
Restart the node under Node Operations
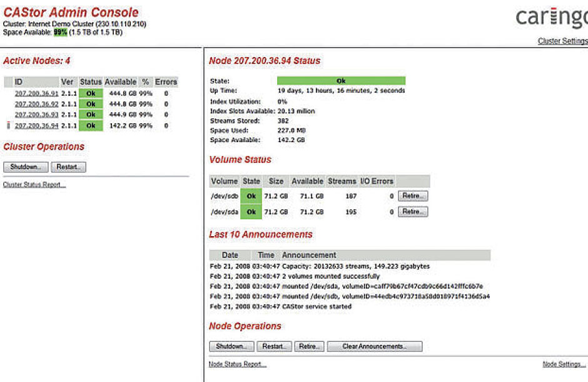[x=273, y=346]
